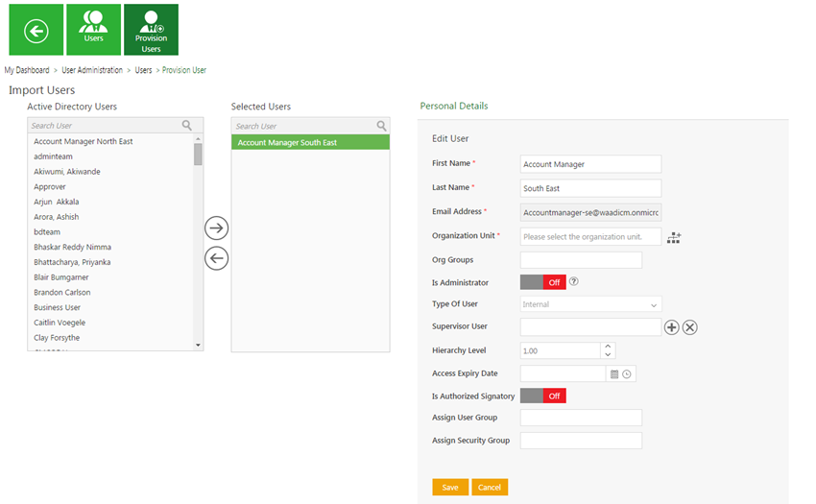Open time picker for Access Expiry Date
The width and height of the screenshot is (816, 504).
coord(627,373)
